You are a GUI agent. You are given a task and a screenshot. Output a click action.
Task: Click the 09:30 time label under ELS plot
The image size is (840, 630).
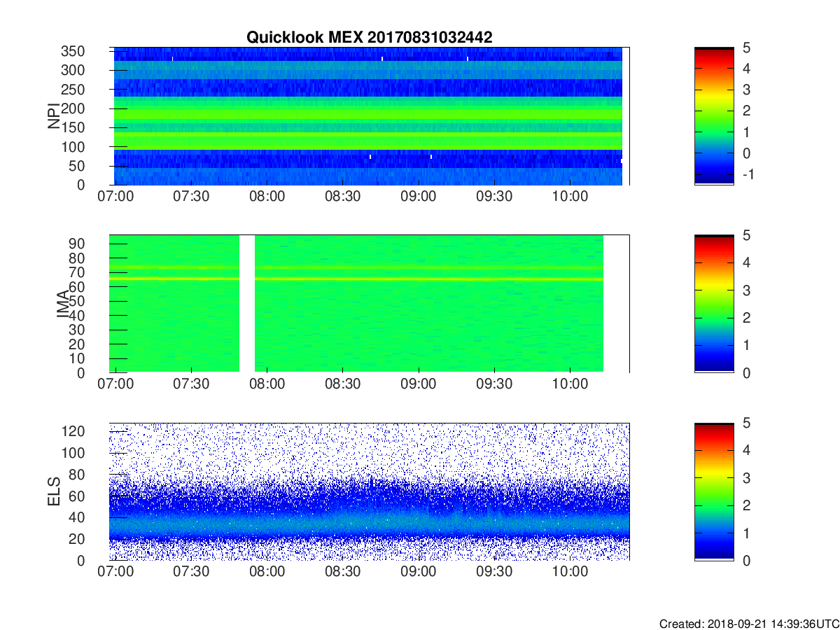pyautogui.click(x=494, y=573)
